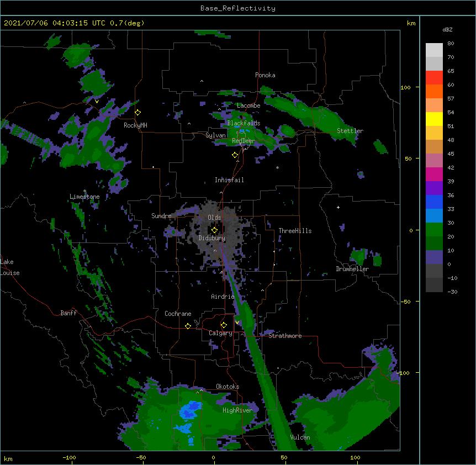Viewport: 476px width, 465px height.
Task: Click the Lacombe city label
Action: click(248, 105)
